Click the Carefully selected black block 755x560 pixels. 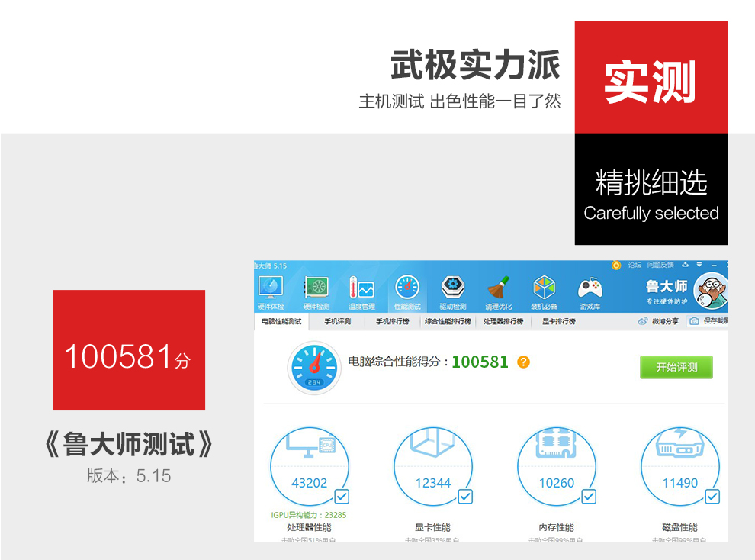point(651,189)
